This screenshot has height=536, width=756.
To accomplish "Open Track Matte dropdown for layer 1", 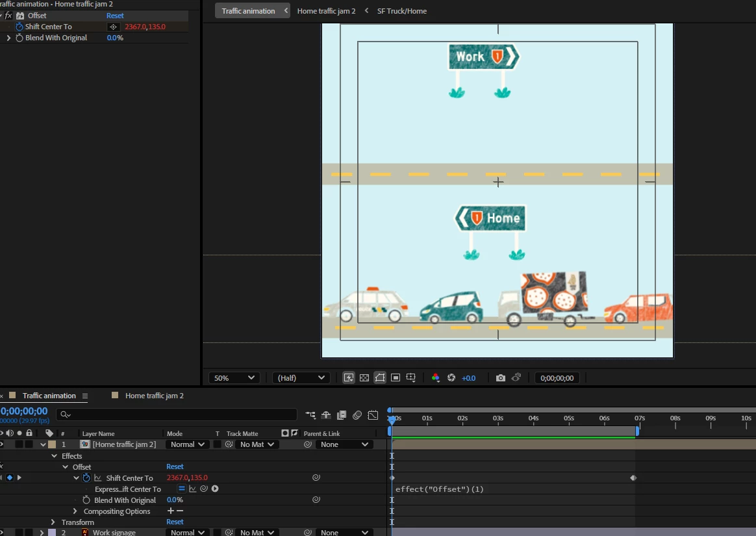I will 257,444.
